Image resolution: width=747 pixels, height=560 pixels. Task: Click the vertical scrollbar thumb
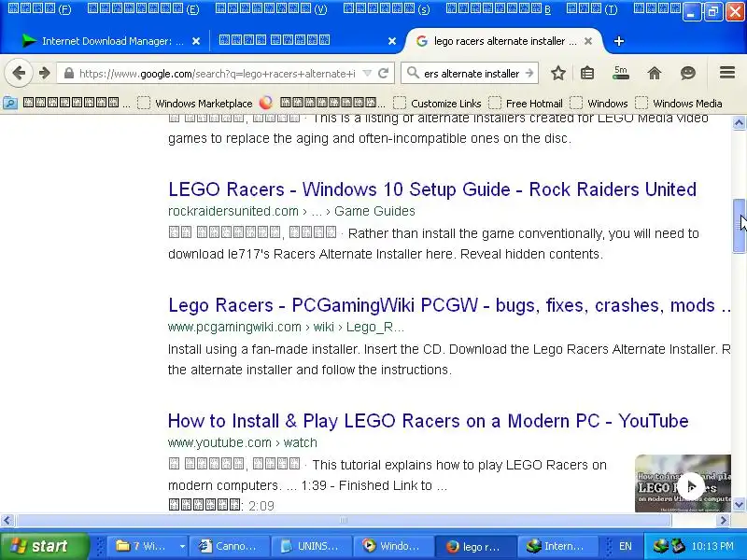739,227
